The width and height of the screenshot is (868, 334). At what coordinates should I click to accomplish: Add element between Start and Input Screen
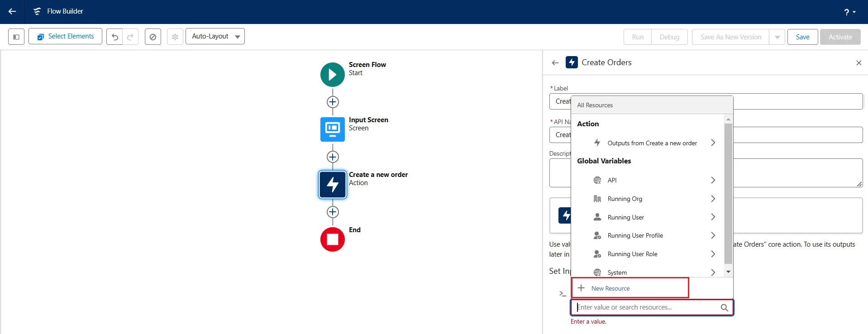[333, 102]
